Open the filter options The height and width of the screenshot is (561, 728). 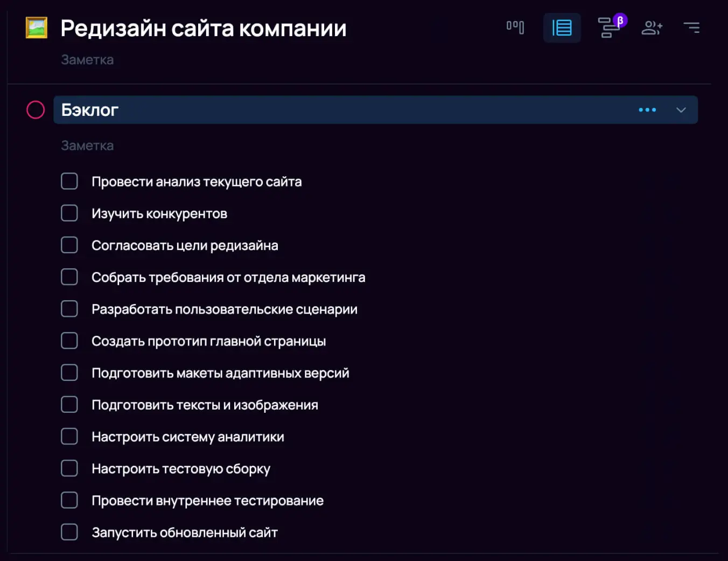coord(691,27)
